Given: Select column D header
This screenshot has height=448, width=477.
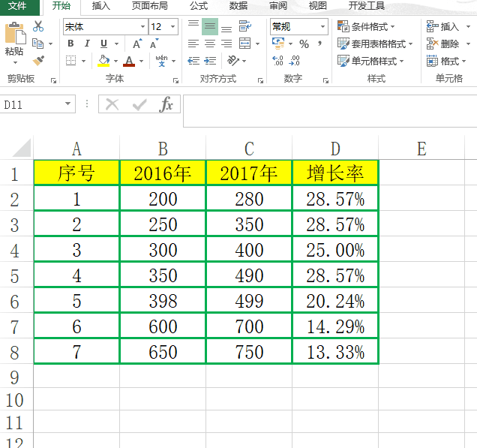Looking at the screenshot, I should pos(335,149).
